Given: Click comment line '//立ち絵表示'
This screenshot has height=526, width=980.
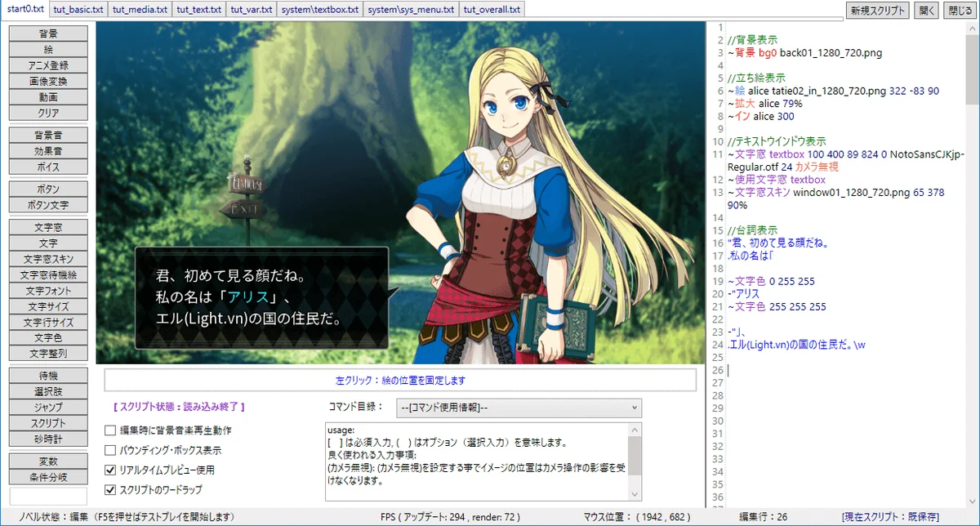Looking at the screenshot, I should coord(757,78).
